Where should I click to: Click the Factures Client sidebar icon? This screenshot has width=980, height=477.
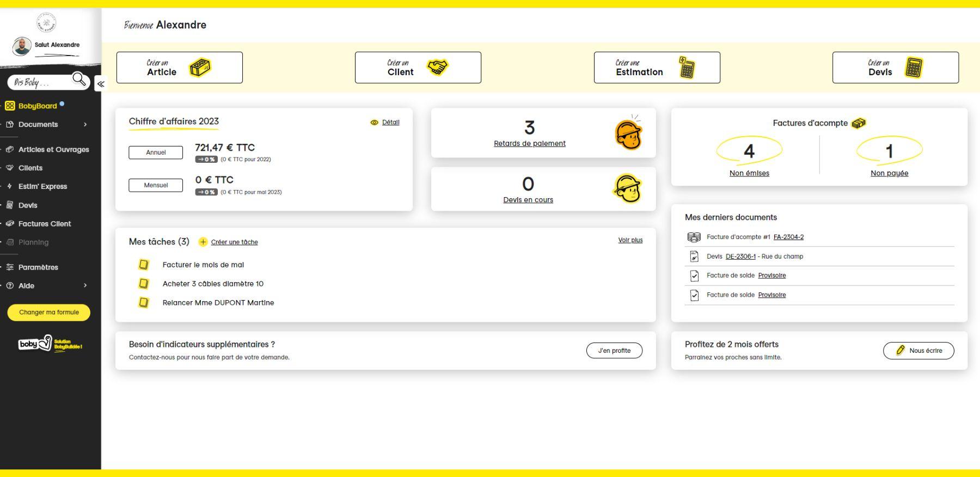coord(10,224)
